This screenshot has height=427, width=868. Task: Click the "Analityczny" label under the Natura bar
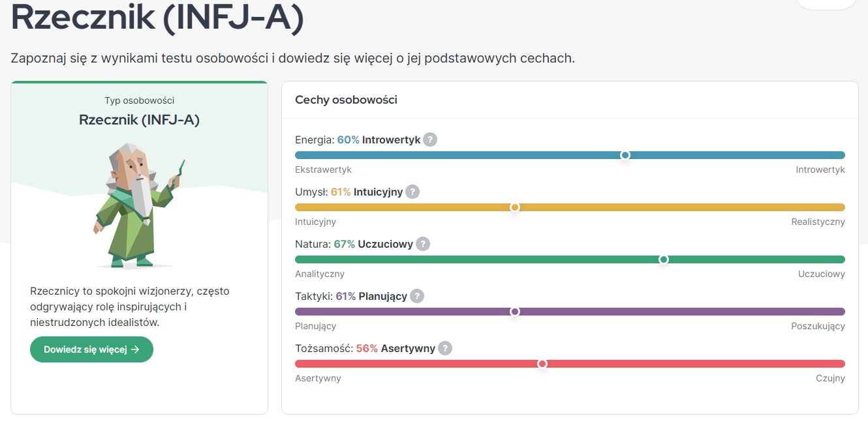pyautogui.click(x=320, y=274)
